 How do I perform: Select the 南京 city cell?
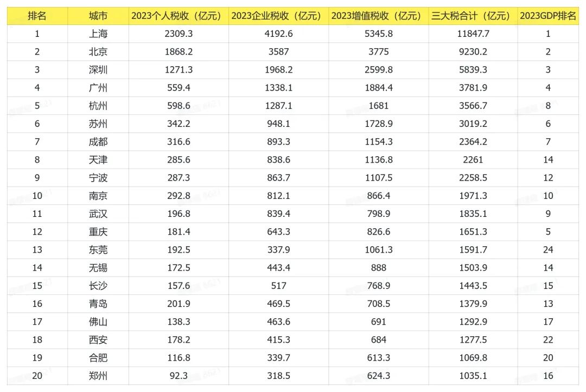pos(98,196)
